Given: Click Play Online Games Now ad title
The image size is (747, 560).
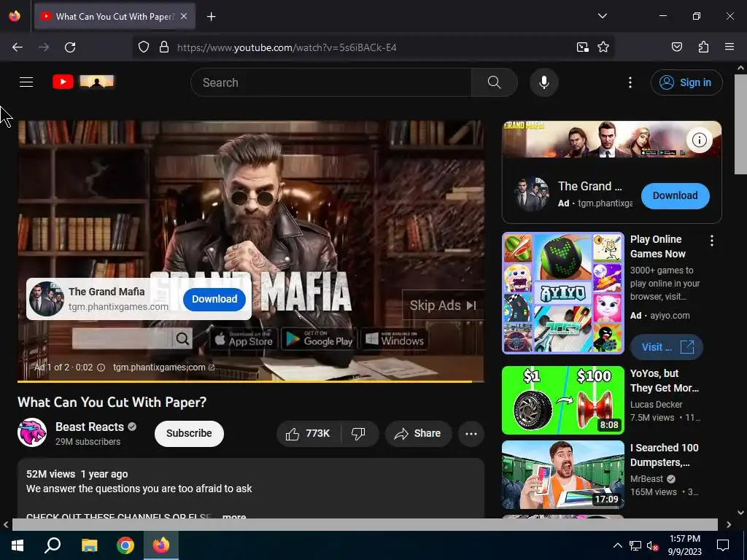Looking at the screenshot, I should [658, 246].
